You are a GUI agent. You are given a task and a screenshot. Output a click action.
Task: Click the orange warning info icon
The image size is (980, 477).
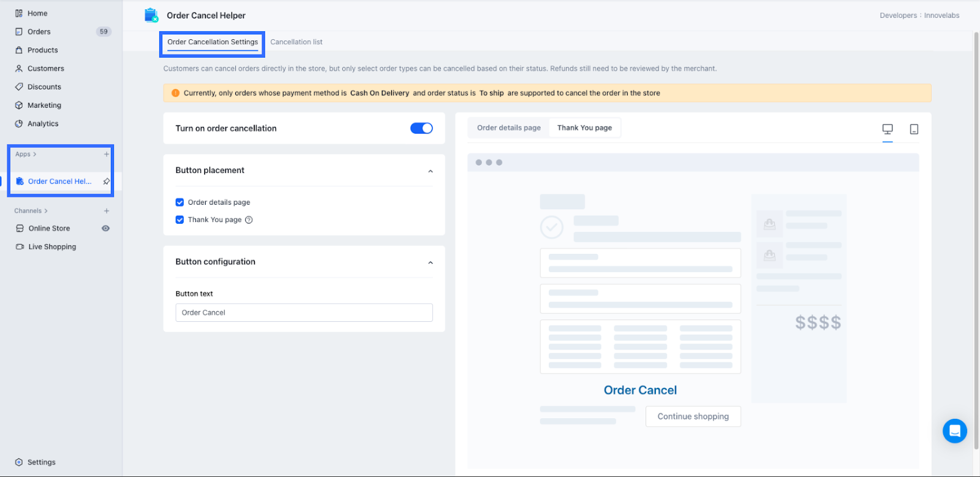176,93
